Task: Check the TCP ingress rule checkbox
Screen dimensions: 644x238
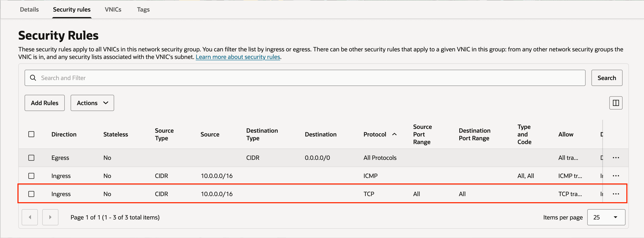Action: pos(31,194)
